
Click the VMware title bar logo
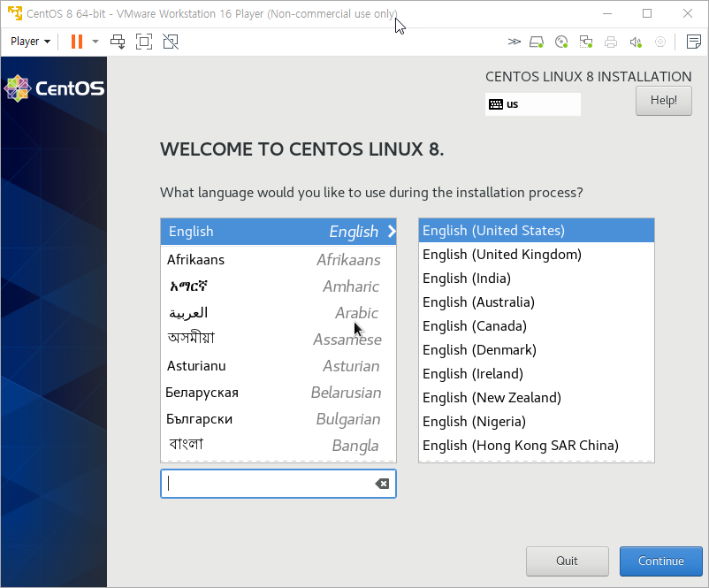pos(15,13)
